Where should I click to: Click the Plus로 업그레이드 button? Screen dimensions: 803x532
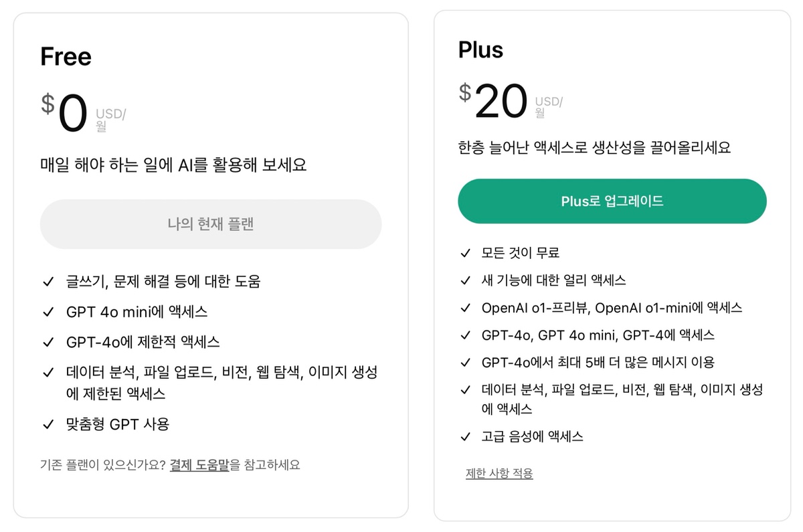point(612,201)
